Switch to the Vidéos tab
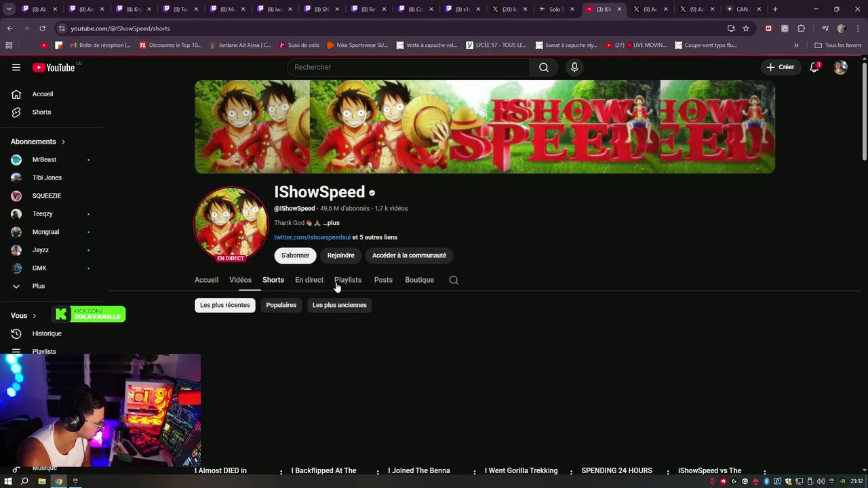 (x=240, y=280)
